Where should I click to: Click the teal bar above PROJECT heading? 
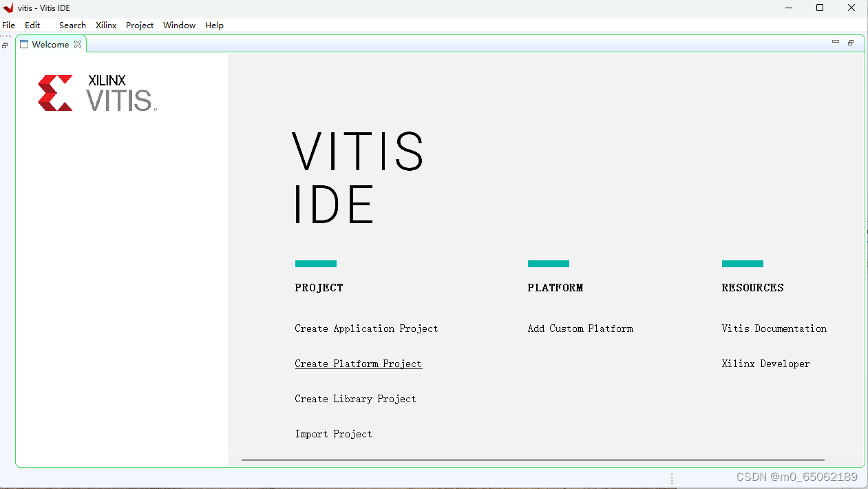click(315, 263)
